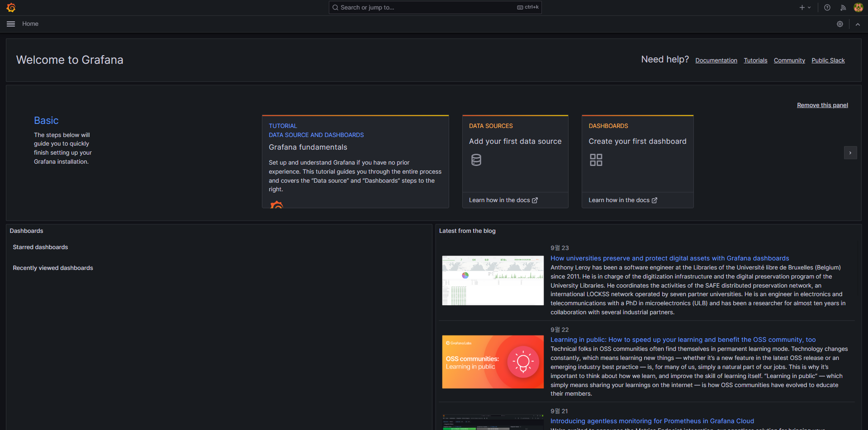Click the OSS communities blog thumbnail

coord(493,362)
